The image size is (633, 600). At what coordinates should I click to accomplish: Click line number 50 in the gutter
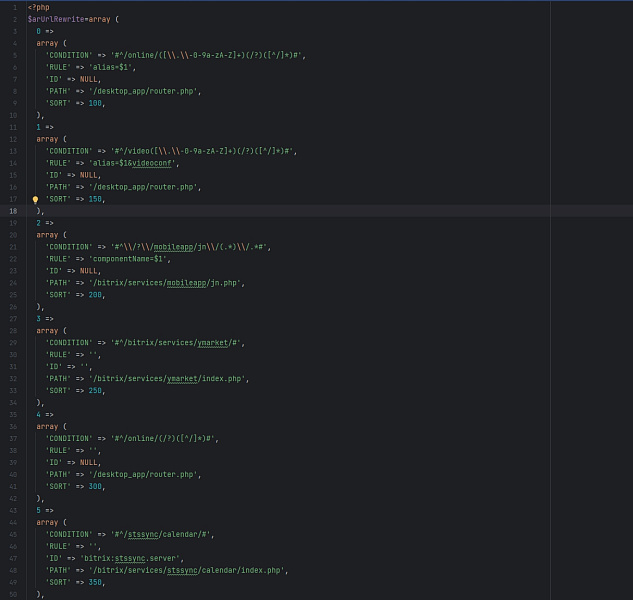coord(13,594)
